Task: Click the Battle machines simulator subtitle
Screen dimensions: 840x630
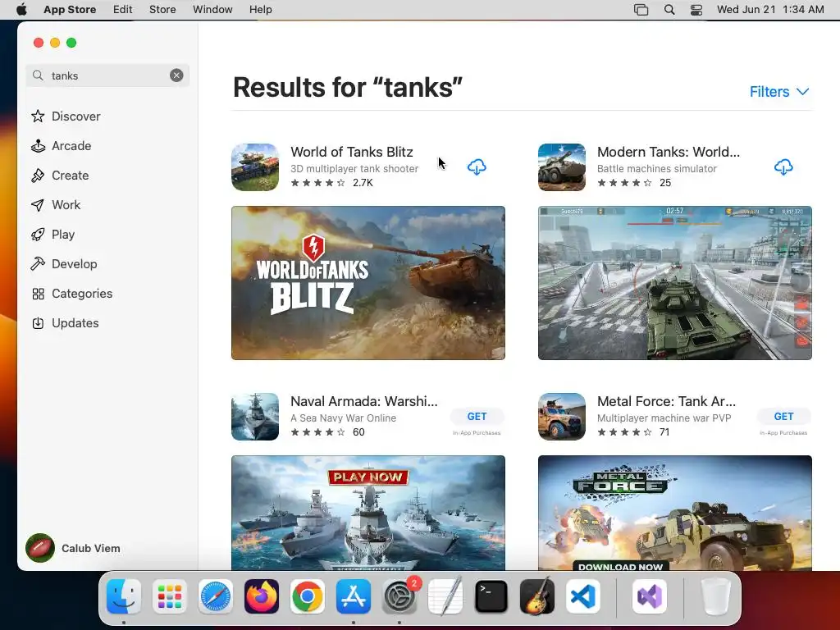Action: [657, 168]
